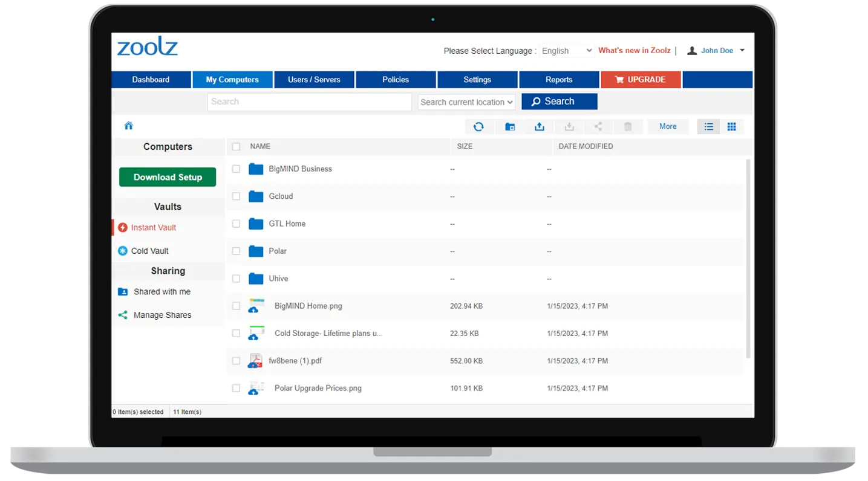Check the GTL Home folder checkbox
The height and width of the screenshot is (481, 868).
[x=236, y=224]
